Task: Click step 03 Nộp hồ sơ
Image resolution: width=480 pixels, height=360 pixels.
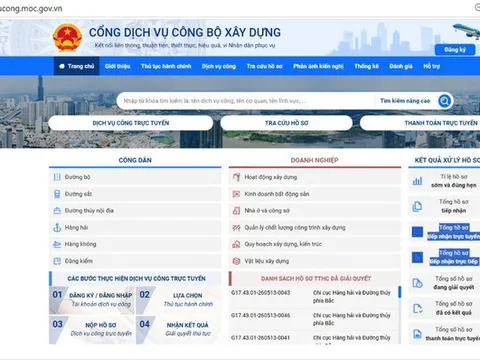Action: (91, 329)
